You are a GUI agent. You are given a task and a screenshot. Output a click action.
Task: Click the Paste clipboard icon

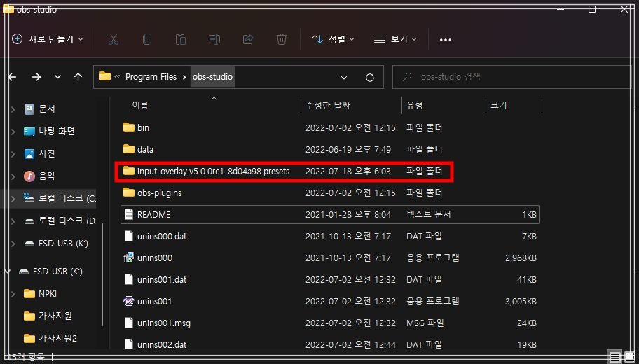tap(181, 39)
